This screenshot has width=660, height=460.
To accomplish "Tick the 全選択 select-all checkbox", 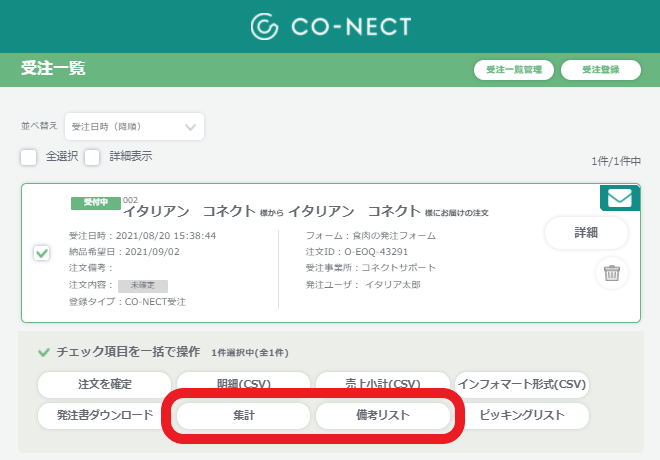I will 29,157.
